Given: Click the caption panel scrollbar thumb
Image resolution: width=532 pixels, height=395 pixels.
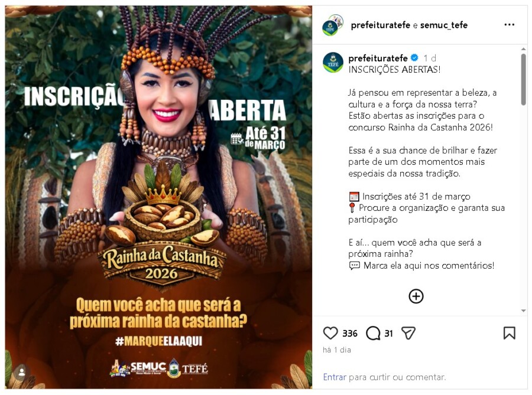Looking at the screenshot, I should 524,79.
